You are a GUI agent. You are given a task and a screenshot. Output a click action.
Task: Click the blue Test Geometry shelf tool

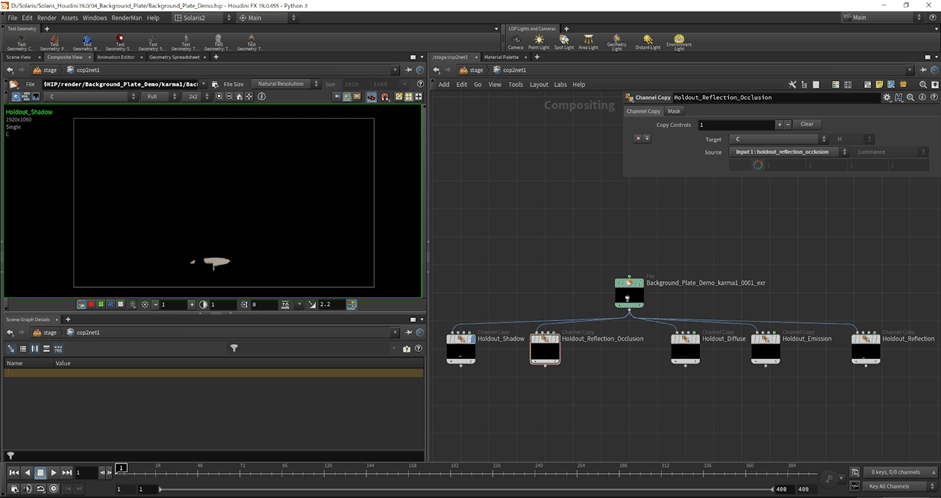tap(86, 42)
